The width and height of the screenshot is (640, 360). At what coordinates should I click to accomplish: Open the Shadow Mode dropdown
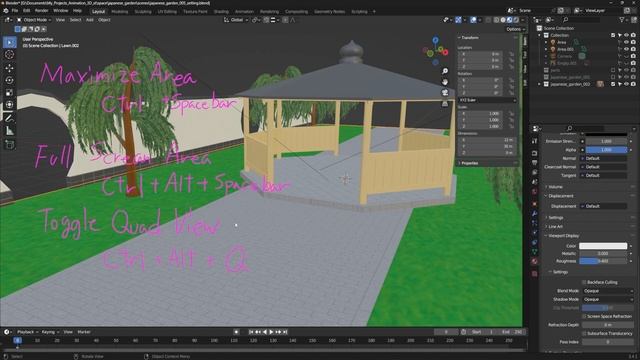(608, 299)
